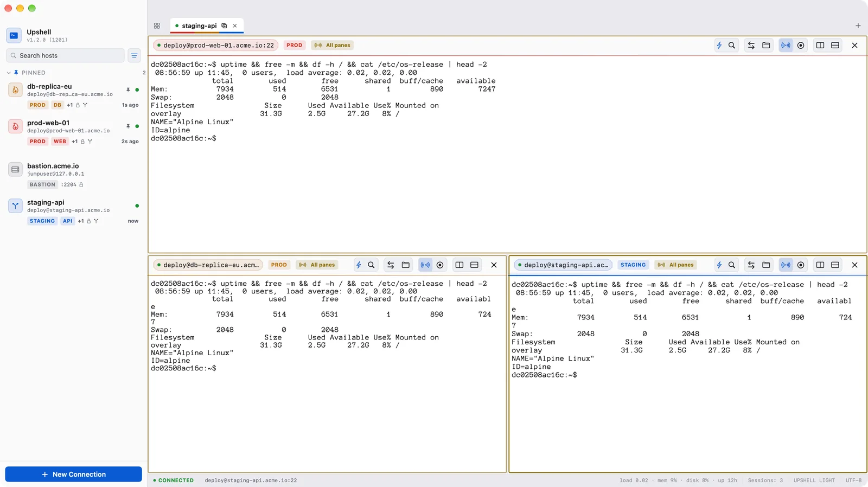
Task: Switch to the staging-api tab
Action: point(199,26)
